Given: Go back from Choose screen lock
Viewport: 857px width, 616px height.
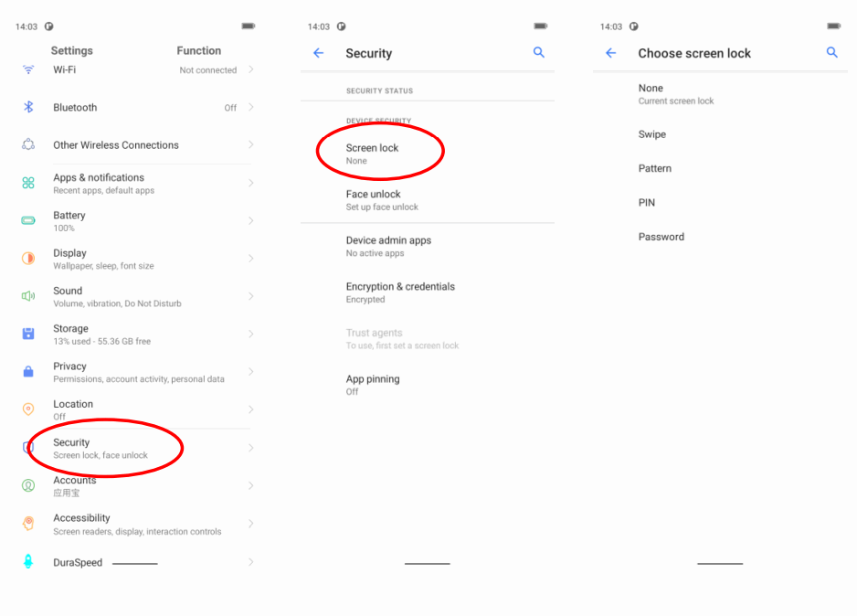Looking at the screenshot, I should (x=611, y=53).
